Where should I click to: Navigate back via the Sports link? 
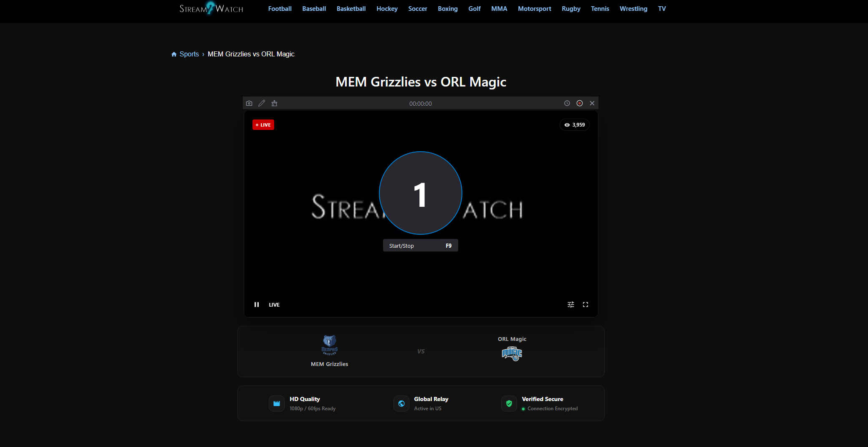pyautogui.click(x=189, y=54)
